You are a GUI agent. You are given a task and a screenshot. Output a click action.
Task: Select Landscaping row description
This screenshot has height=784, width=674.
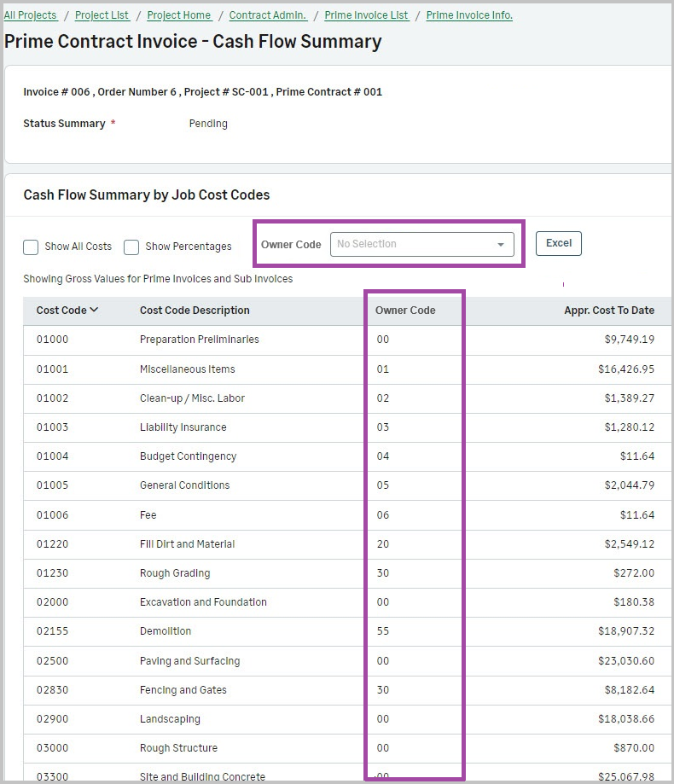(170, 719)
